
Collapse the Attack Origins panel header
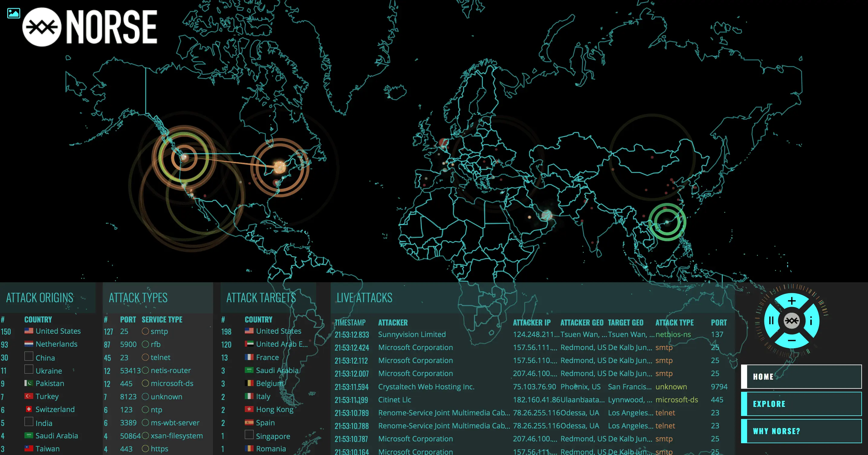[40, 298]
